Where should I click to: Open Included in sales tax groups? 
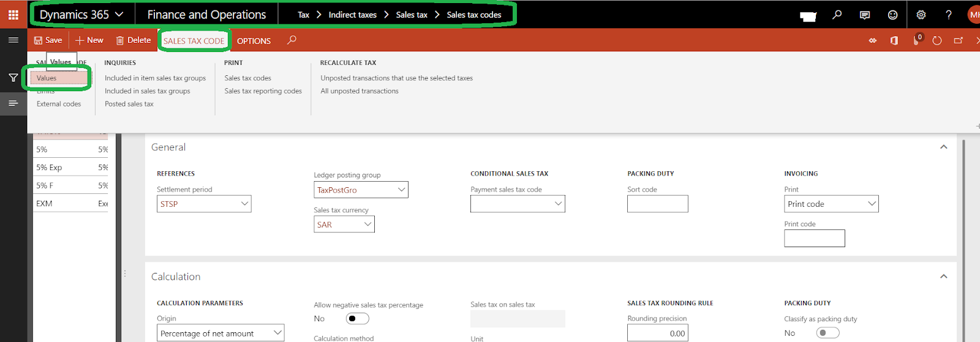pos(147,91)
